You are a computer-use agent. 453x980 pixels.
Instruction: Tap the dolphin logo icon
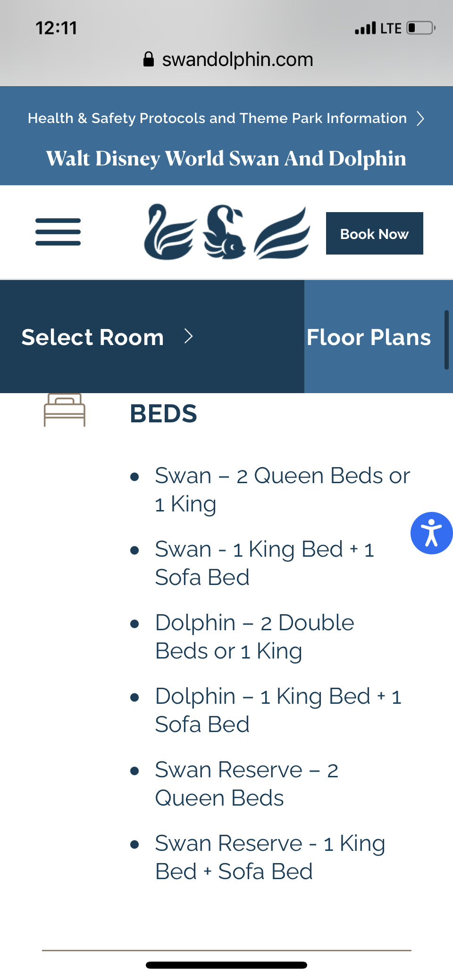[225, 232]
